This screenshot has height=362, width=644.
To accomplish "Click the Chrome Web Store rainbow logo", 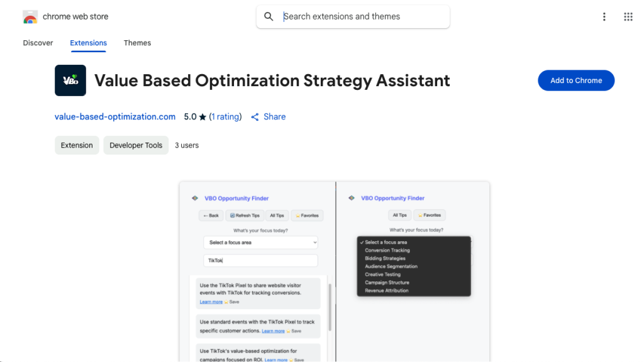I will [x=30, y=17].
